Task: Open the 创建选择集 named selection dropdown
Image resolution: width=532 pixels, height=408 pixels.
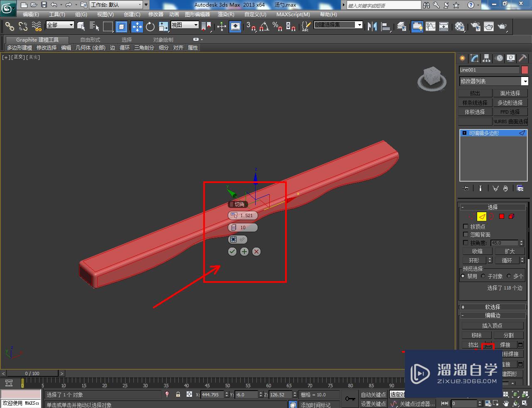Action: coord(338,25)
